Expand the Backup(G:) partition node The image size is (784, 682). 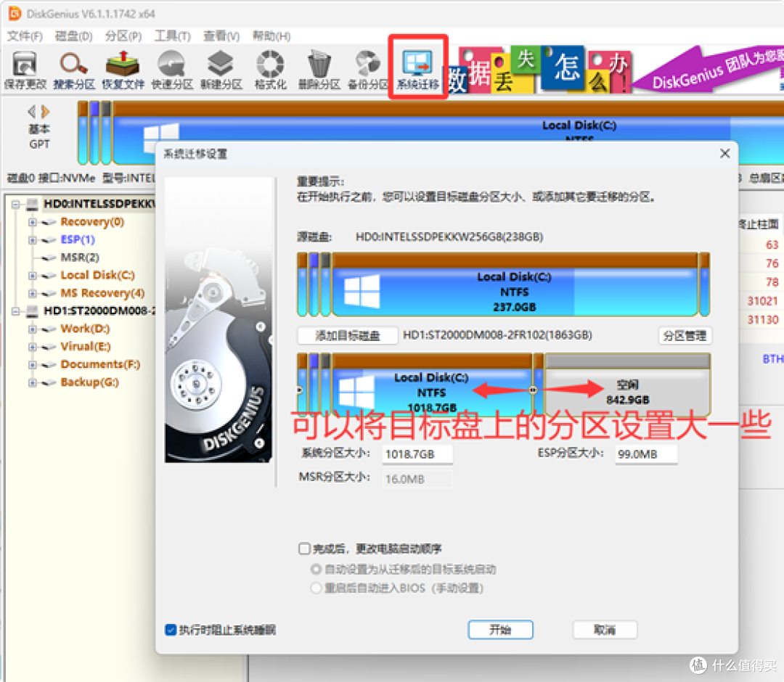(33, 382)
